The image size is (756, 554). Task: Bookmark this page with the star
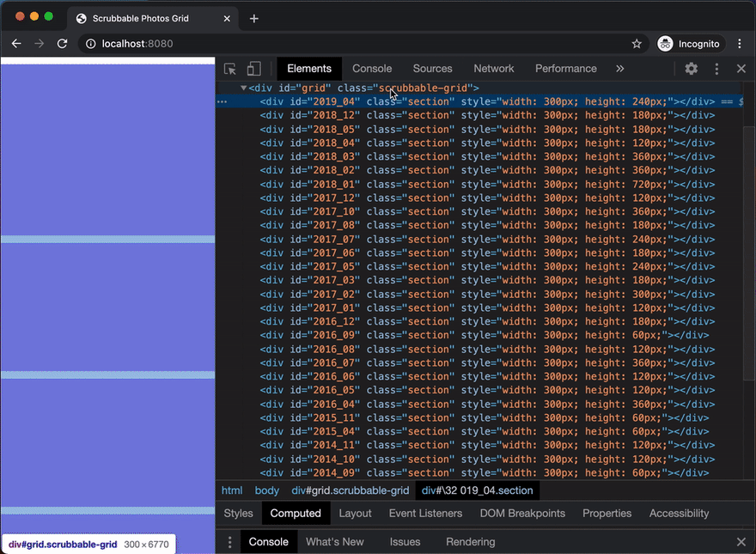click(637, 44)
